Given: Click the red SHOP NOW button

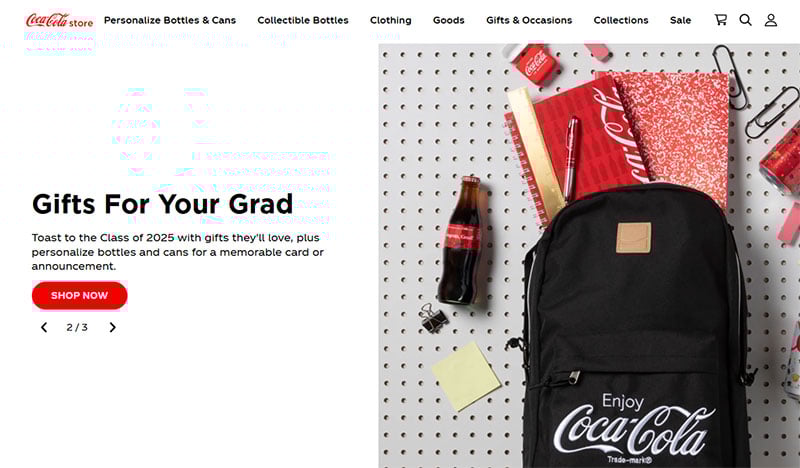Looking at the screenshot, I should tap(80, 295).
